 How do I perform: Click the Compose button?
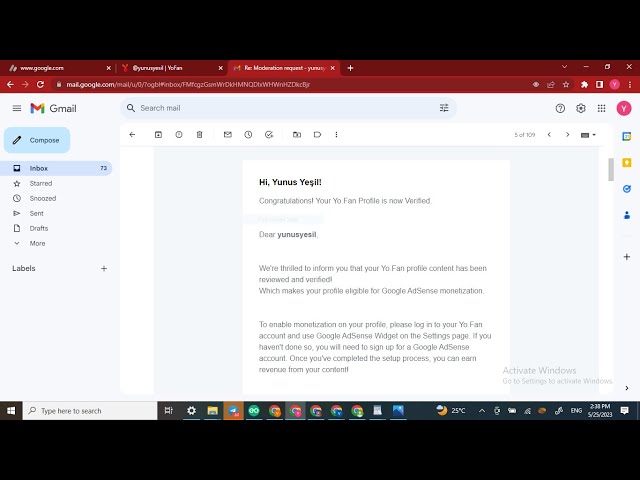(37, 140)
